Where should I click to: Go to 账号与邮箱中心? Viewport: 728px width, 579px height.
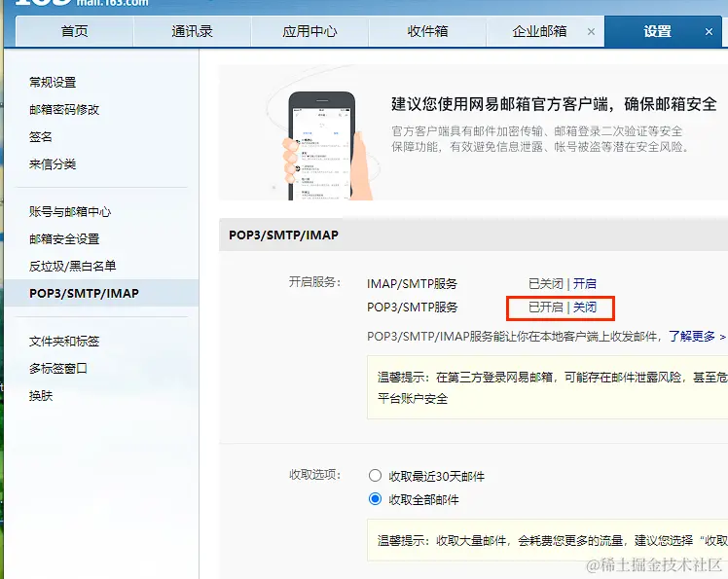tap(70, 212)
